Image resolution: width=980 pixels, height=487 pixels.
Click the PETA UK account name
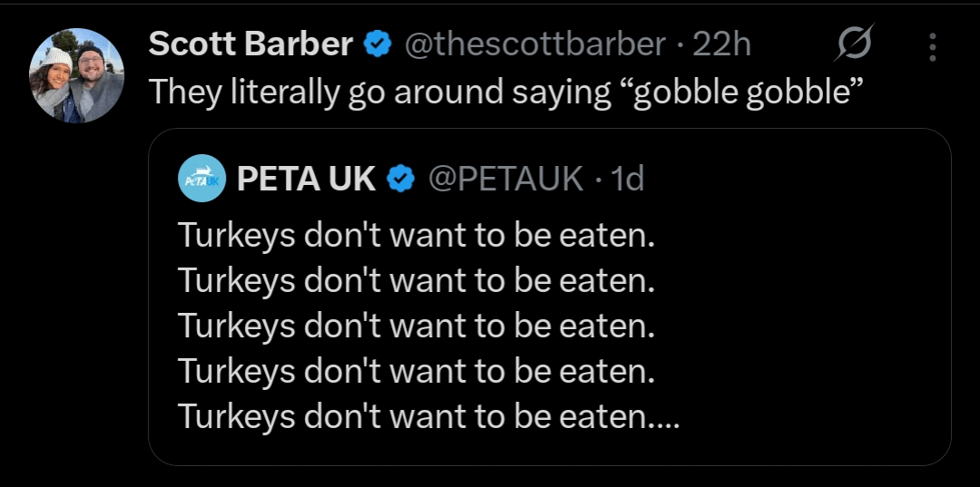306,179
